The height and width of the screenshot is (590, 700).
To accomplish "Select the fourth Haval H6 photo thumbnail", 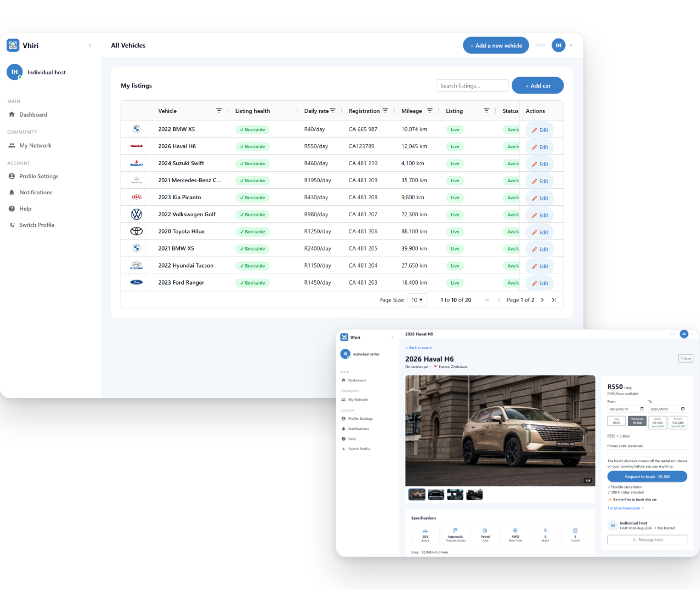I will 474,494.
